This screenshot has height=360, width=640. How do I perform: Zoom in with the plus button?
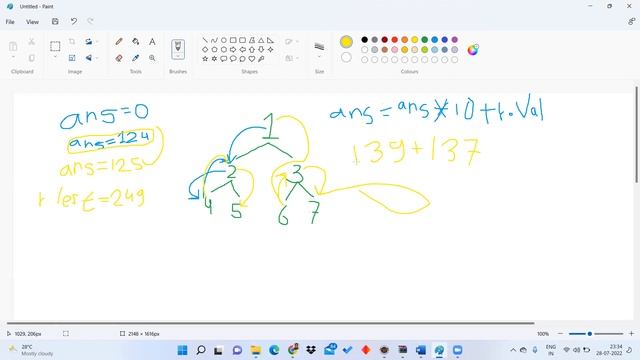631,333
